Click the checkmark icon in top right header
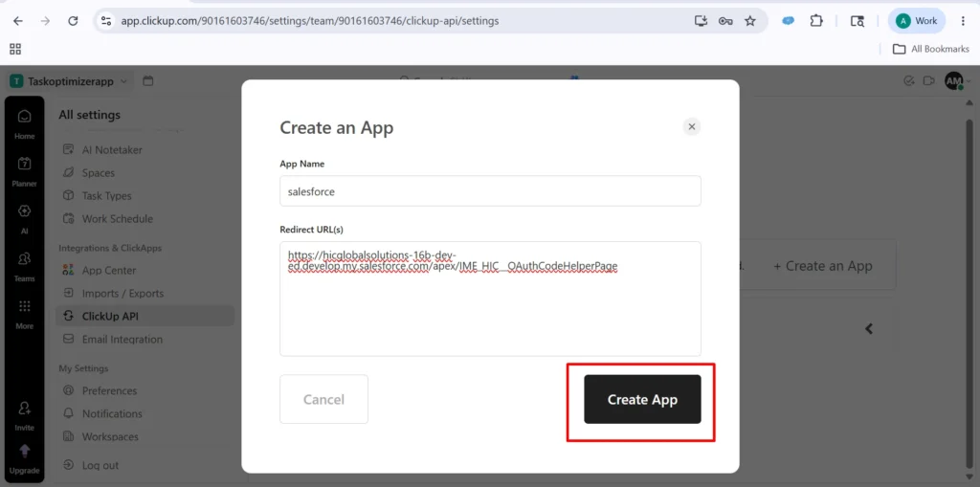Image resolution: width=980 pixels, height=487 pixels. [x=909, y=80]
